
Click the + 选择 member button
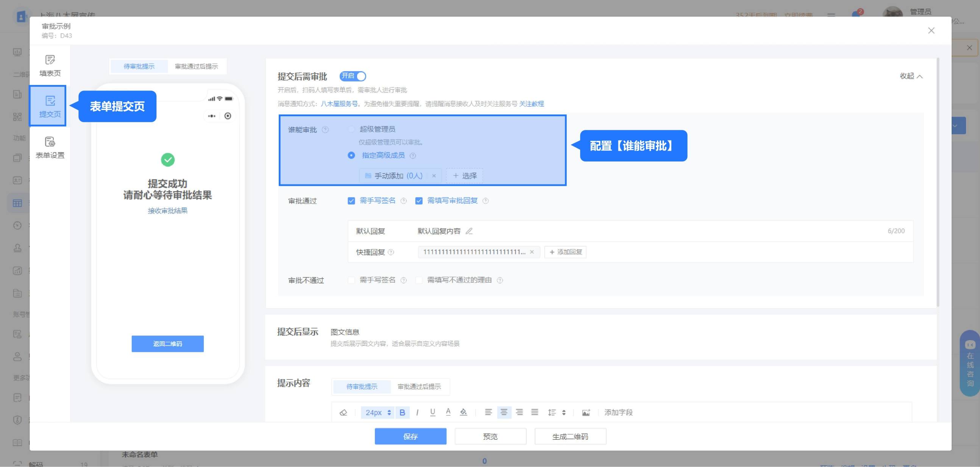click(x=465, y=176)
